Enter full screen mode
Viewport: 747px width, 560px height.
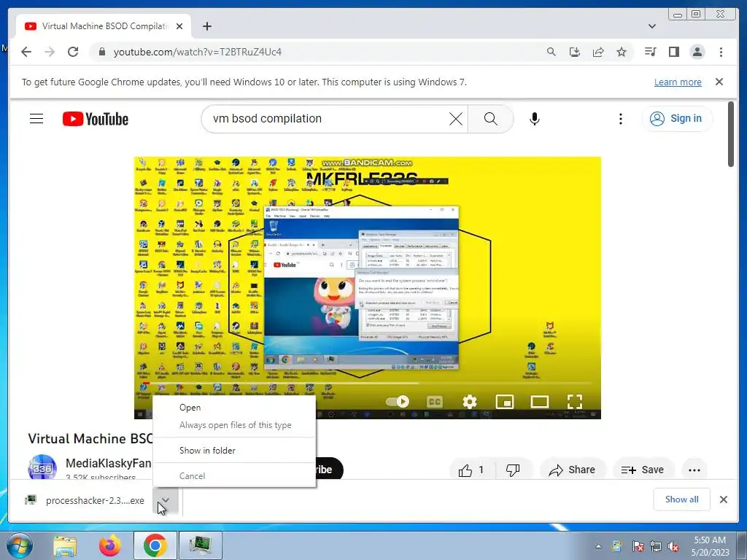point(575,402)
